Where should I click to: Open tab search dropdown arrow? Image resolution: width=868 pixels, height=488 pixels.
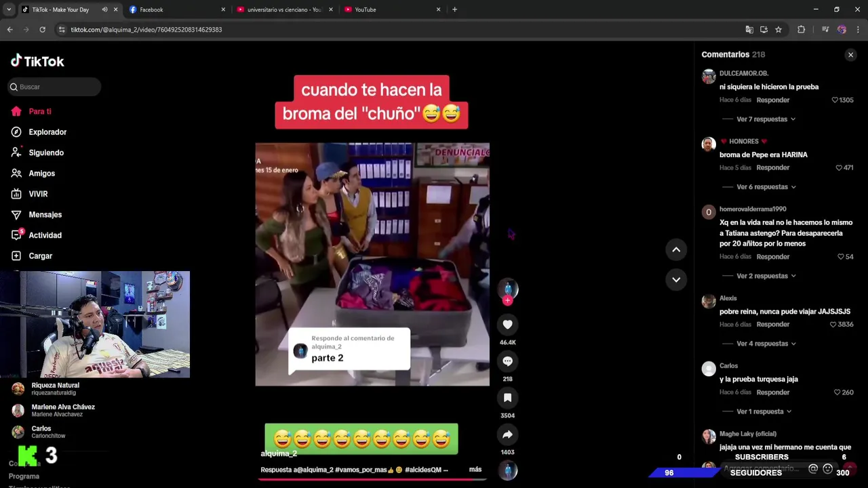coord(8,9)
